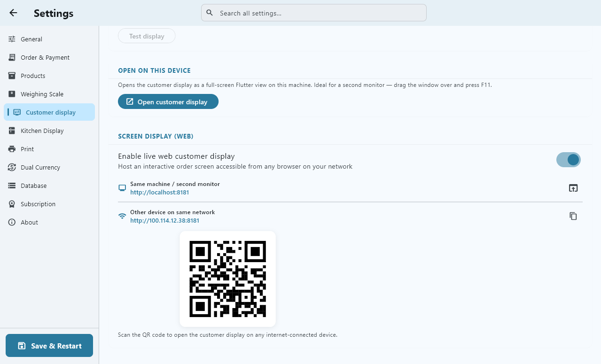
Task: Click the About info icon
Action: pos(12,222)
